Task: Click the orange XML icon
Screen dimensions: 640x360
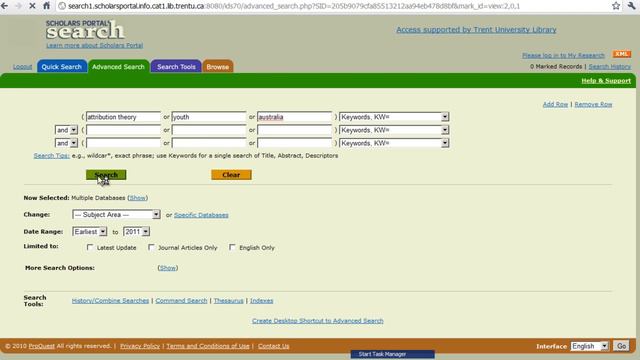Action: click(x=622, y=54)
